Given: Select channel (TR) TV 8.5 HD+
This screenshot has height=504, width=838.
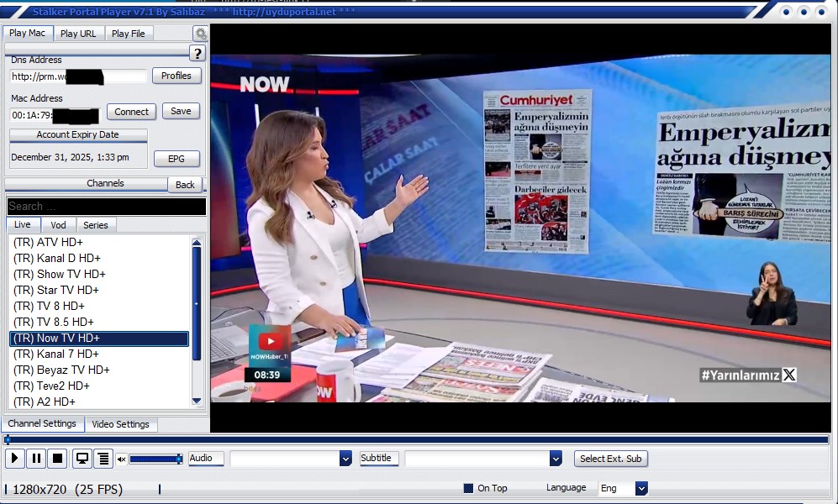Looking at the screenshot, I should point(99,323).
